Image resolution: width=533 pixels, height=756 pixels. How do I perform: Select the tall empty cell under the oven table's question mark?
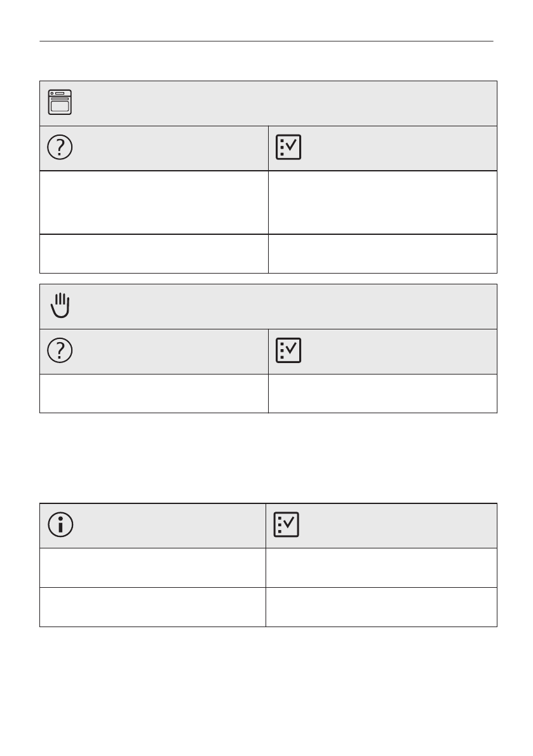[x=154, y=202]
